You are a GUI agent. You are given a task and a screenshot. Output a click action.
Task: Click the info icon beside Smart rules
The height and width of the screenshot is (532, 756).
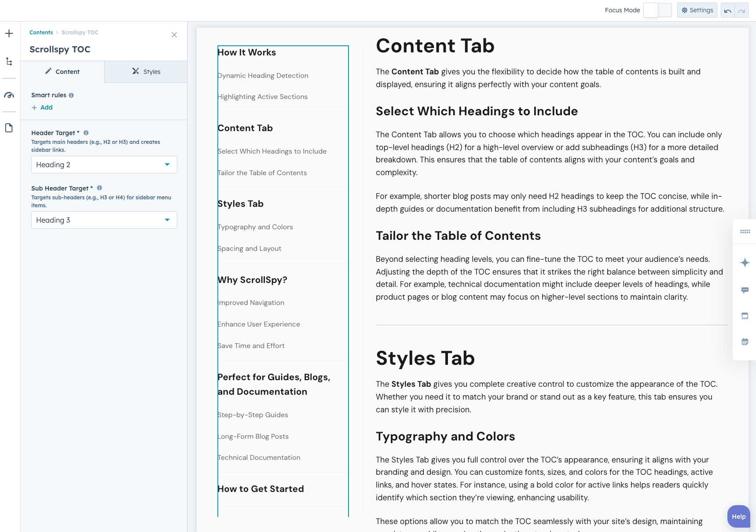click(x=71, y=95)
